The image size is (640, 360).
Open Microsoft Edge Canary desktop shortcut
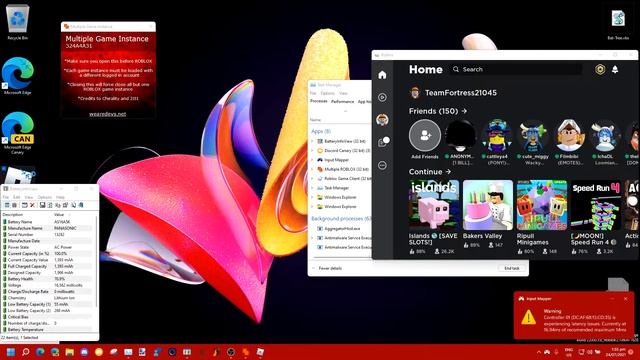click(18, 133)
